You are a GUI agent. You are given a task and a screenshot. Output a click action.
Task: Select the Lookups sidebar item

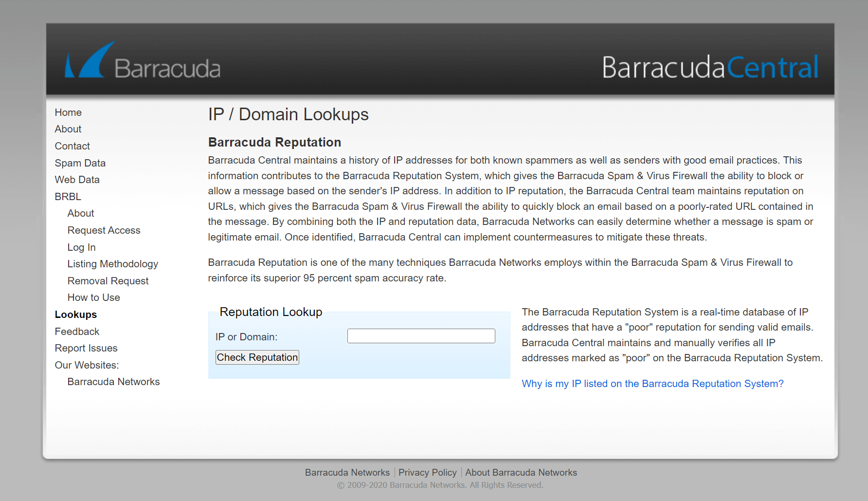click(x=76, y=315)
